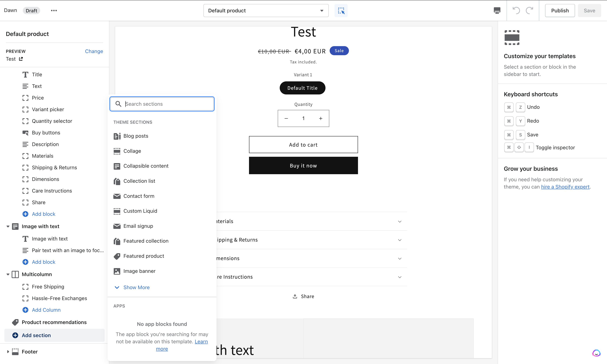Click the Collection list section icon

point(117,181)
